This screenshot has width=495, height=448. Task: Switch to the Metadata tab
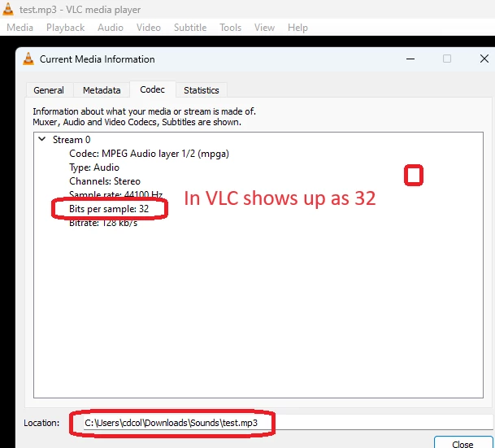point(102,90)
